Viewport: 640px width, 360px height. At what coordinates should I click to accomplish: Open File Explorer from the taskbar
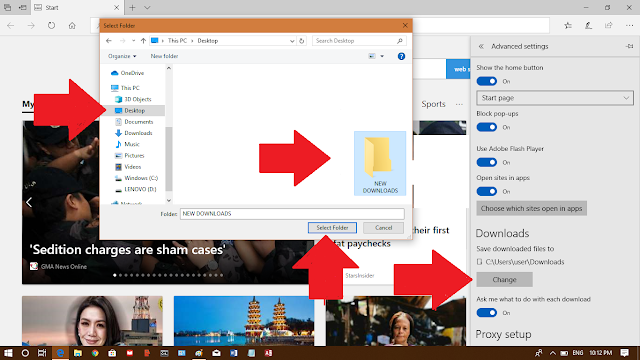coord(78,353)
